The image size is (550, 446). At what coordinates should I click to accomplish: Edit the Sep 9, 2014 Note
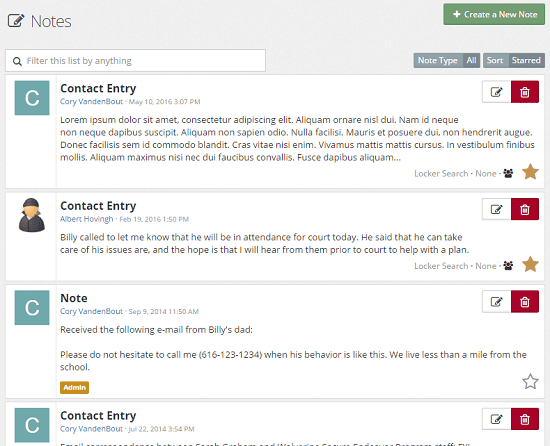click(496, 302)
